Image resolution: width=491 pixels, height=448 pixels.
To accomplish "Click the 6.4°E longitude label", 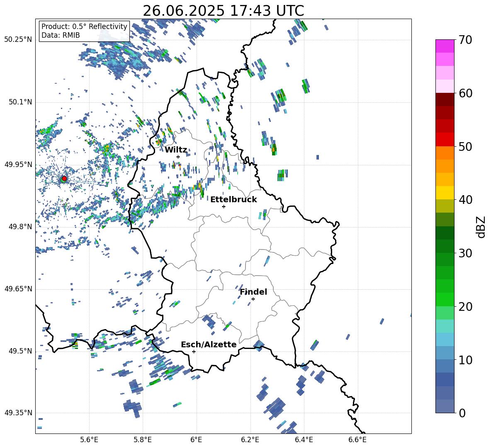I will pos(304,440).
